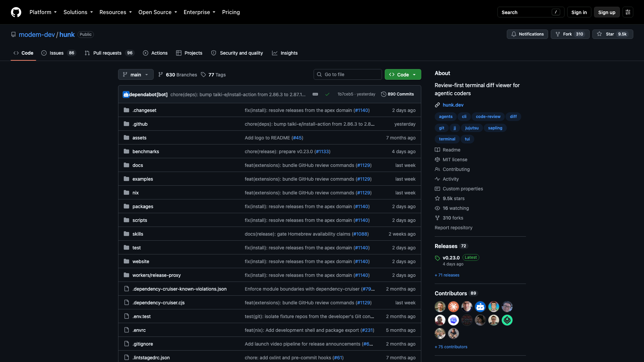Click Report repository
This screenshot has width=644, height=362.
coord(453,228)
